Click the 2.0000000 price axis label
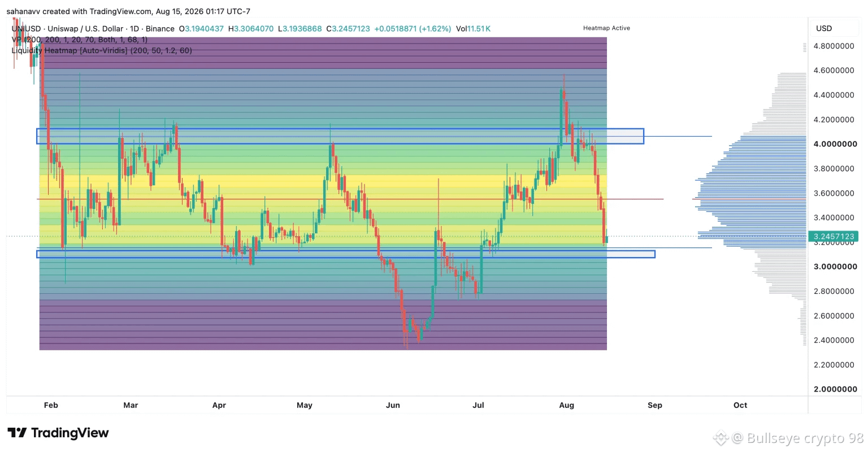 [835, 389]
